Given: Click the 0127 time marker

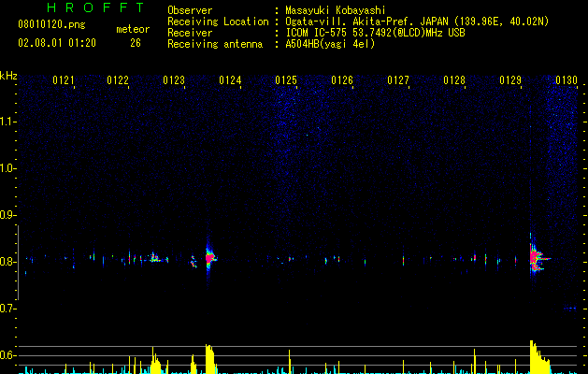Looking at the screenshot, I should tap(398, 80).
